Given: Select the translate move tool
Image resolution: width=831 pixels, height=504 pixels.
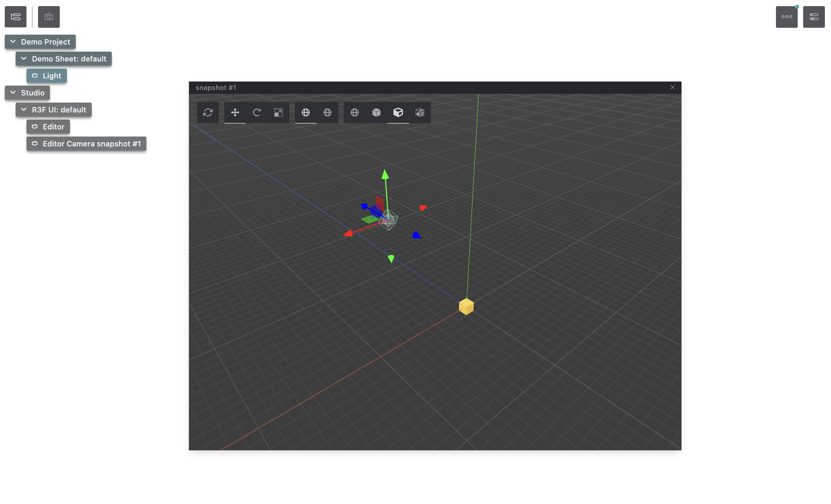Looking at the screenshot, I should pos(235,112).
